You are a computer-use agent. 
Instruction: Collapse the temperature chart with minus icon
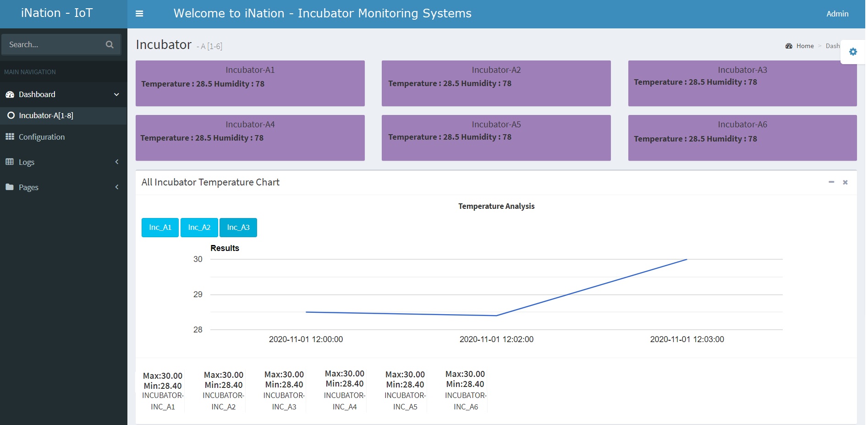coord(831,182)
